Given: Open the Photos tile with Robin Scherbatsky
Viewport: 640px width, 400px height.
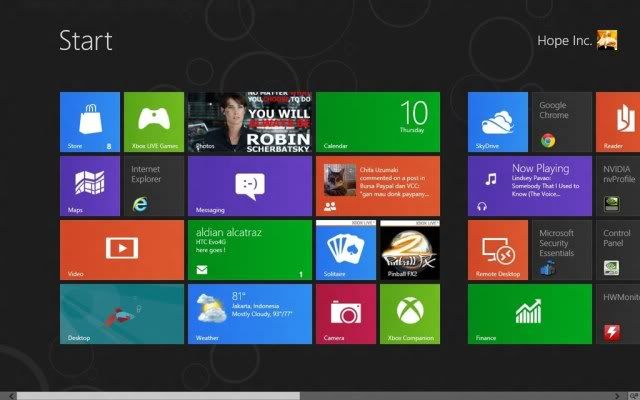Looking at the screenshot, I should [250, 122].
